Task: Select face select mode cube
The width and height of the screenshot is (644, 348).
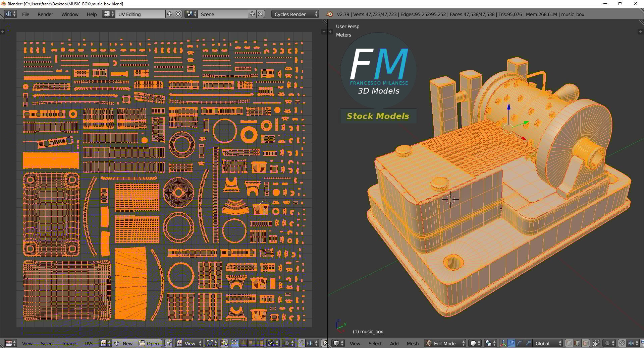Action: click(586, 343)
